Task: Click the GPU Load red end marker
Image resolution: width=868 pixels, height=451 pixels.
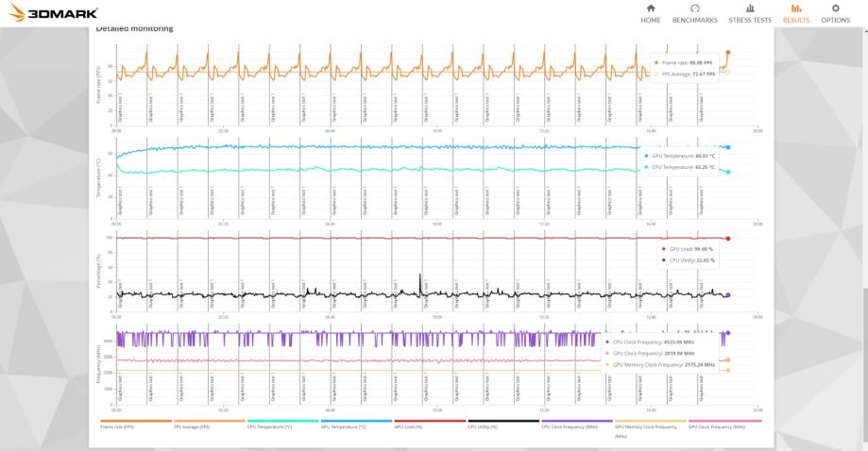Action: 728,239
